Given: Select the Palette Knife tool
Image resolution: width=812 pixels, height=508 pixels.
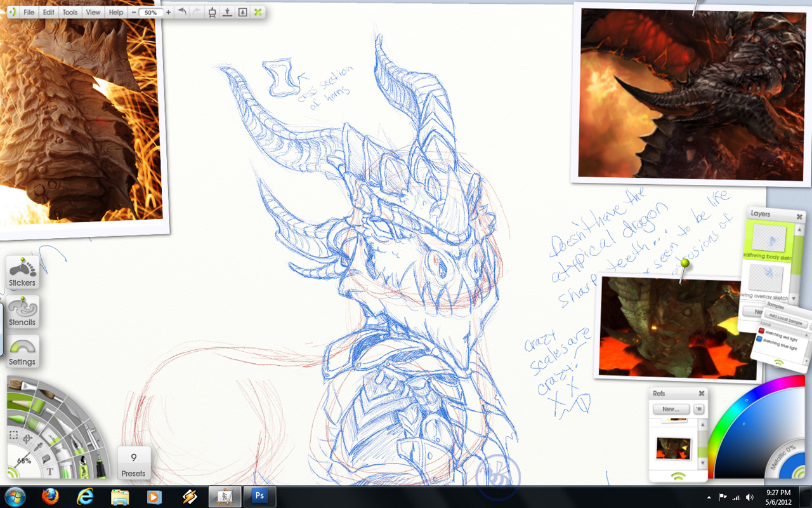Looking at the screenshot, I should coord(73,411).
